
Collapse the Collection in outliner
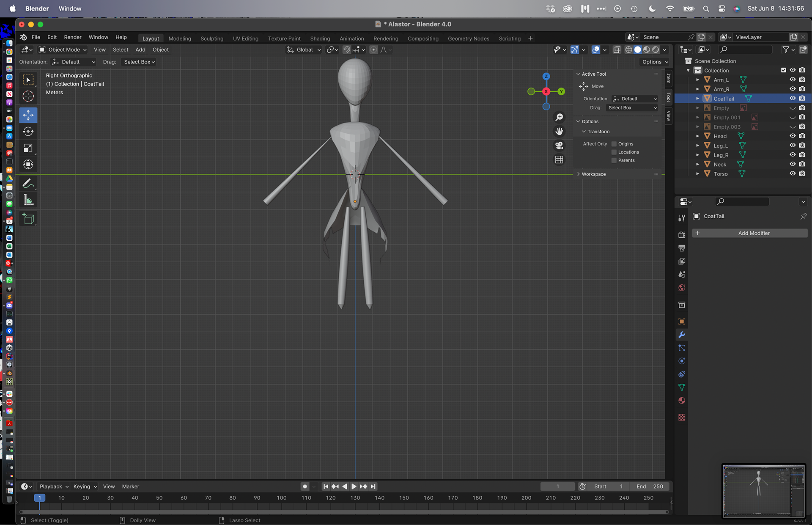click(688, 70)
